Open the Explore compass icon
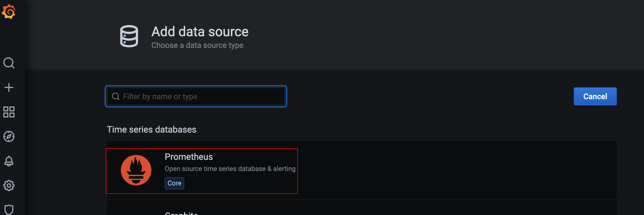 click(9, 136)
